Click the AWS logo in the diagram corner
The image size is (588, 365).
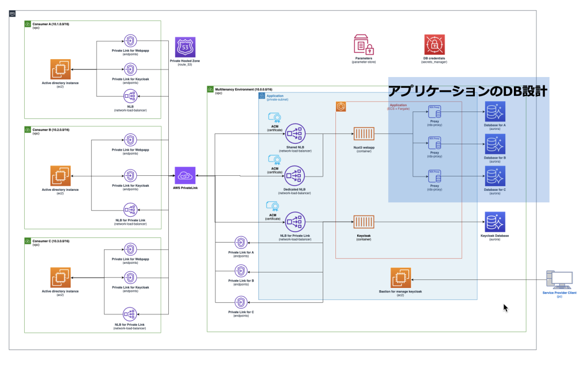click(13, 14)
